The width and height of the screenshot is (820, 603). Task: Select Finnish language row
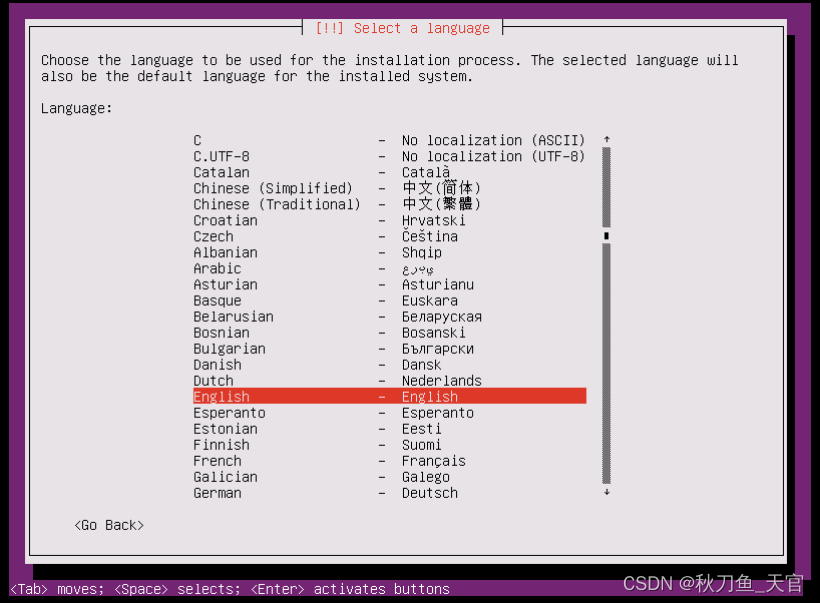390,445
